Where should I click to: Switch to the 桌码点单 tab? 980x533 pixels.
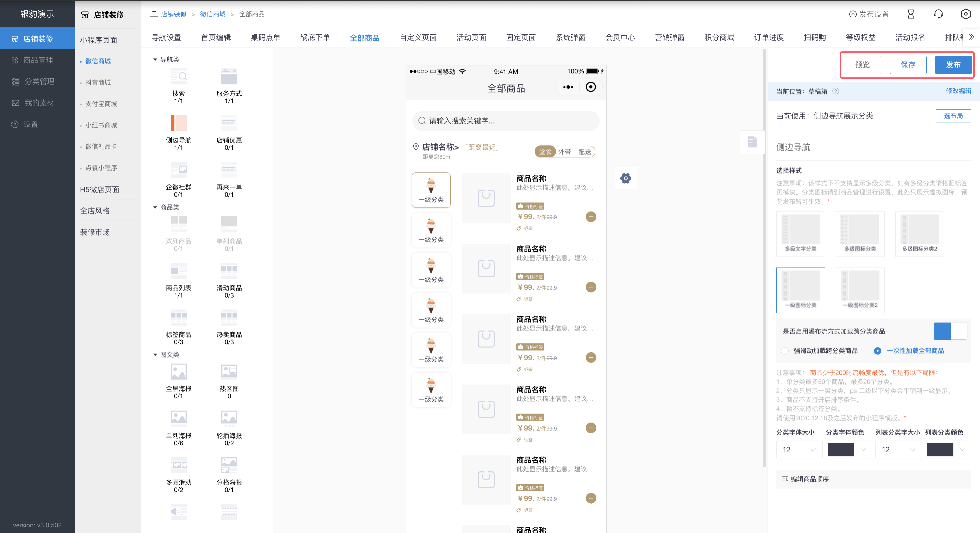(x=266, y=38)
